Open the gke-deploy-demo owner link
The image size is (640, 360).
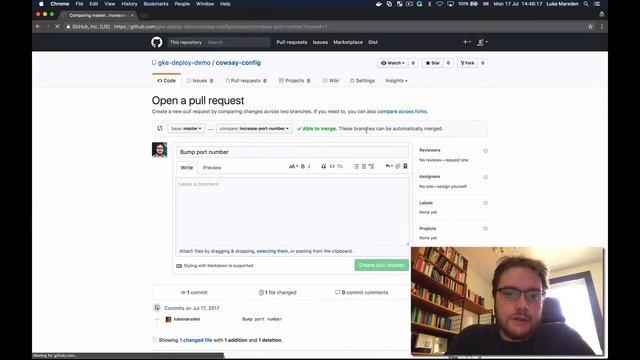tap(184, 63)
